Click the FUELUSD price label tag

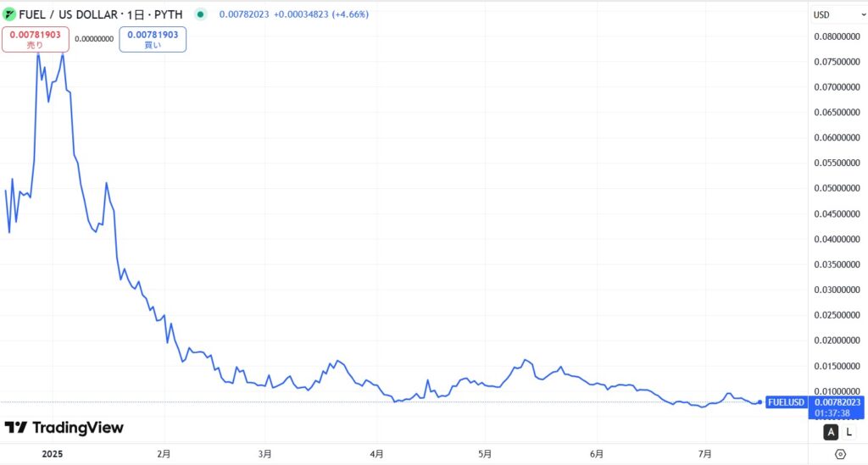(x=786, y=402)
